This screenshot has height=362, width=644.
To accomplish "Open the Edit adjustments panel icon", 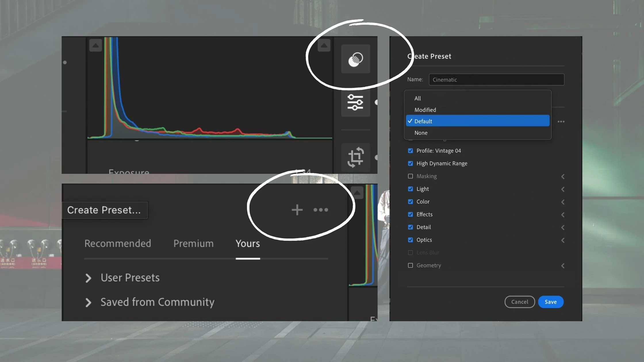I will pos(355,103).
